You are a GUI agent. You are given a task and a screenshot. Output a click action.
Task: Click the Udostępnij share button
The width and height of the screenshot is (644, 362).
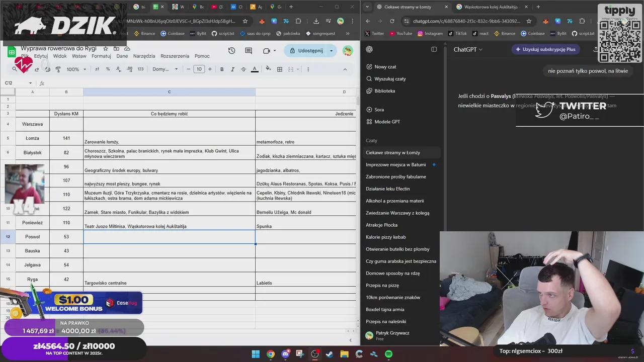point(306,51)
